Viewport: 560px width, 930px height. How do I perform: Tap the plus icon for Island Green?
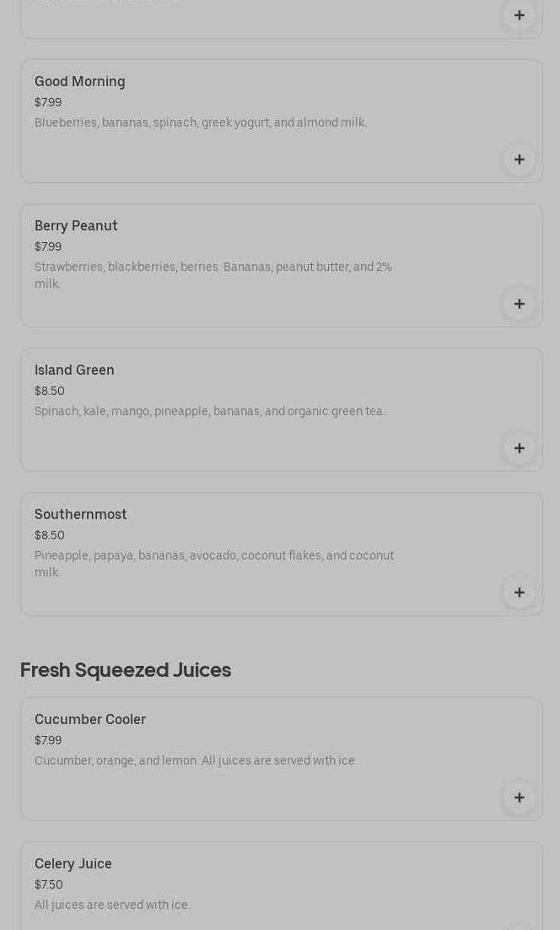(x=519, y=448)
